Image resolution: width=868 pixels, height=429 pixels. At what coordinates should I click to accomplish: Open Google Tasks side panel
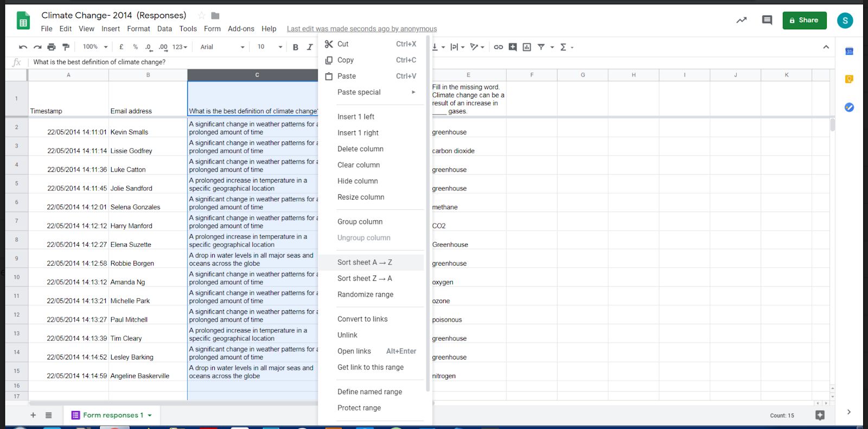tap(849, 107)
